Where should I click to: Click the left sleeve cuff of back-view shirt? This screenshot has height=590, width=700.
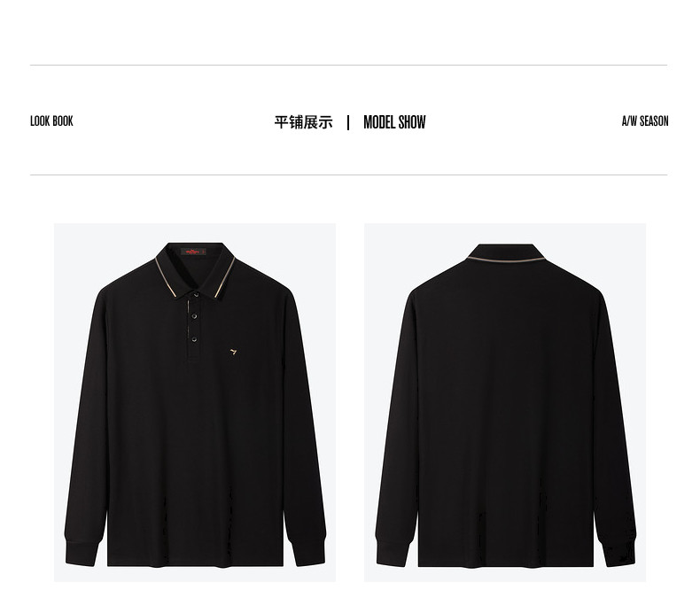(x=393, y=554)
